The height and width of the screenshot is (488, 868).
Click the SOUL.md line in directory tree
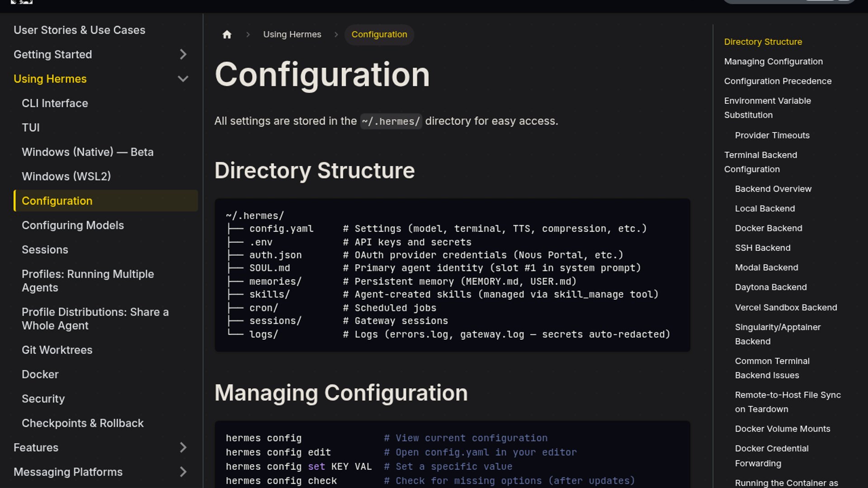pos(434,268)
